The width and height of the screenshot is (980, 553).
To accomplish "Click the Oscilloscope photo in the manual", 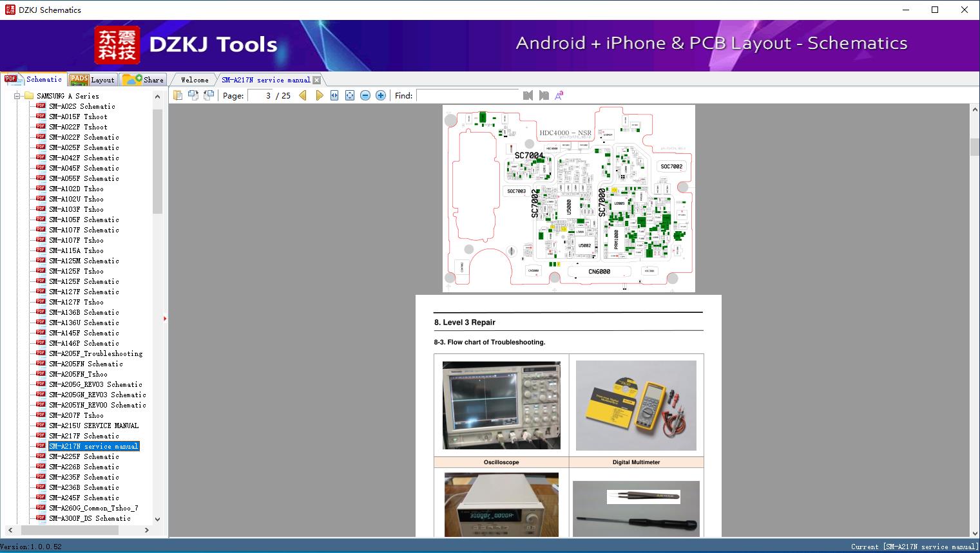I will click(501, 405).
